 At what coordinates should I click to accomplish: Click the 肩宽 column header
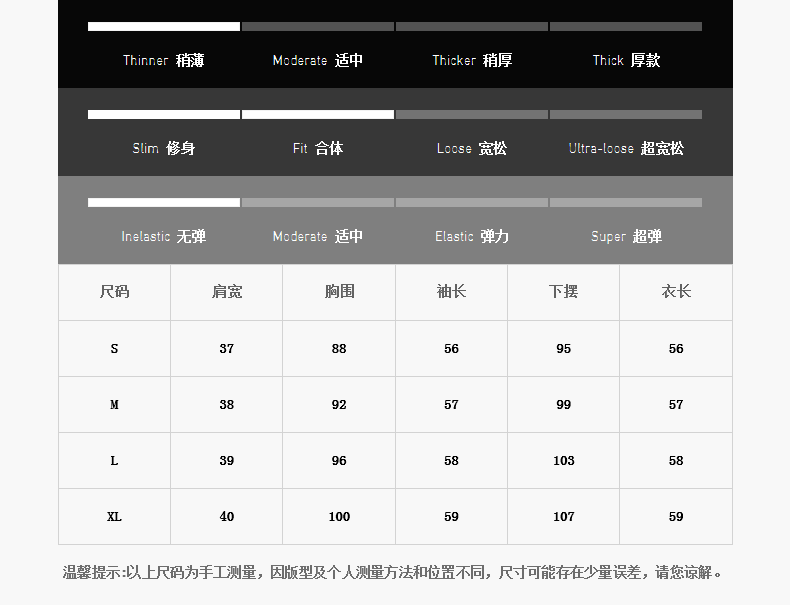click(227, 292)
